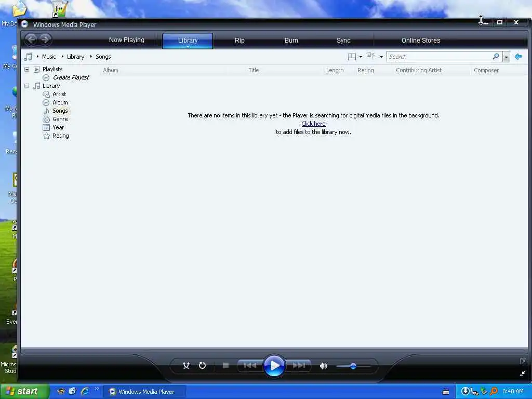The width and height of the screenshot is (532, 399).
Task: Sort by Composer column header
Action: tap(486, 70)
